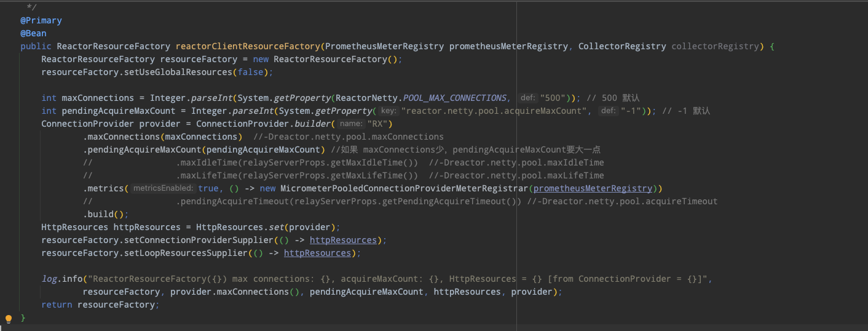This screenshot has width=868, height=331.
Task: Click the 'key:' inlay parameter hint
Action: [x=388, y=111]
